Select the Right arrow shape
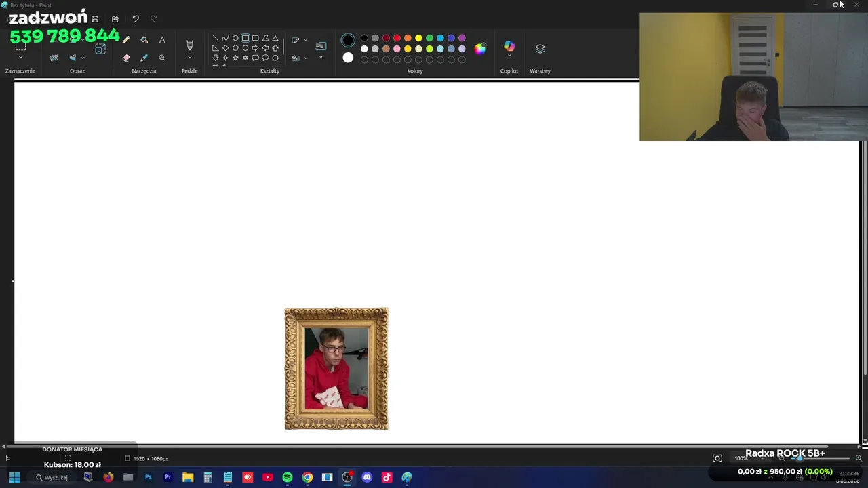The width and height of the screenshot is (868, 488). 255,48
